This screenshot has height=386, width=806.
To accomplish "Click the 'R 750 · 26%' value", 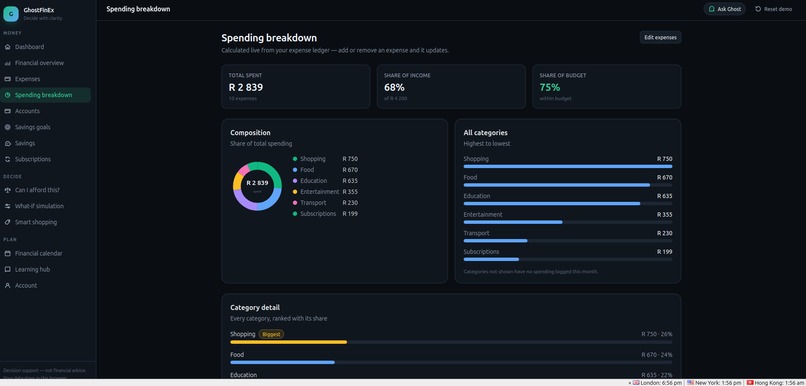I will [x=656, y=334].
